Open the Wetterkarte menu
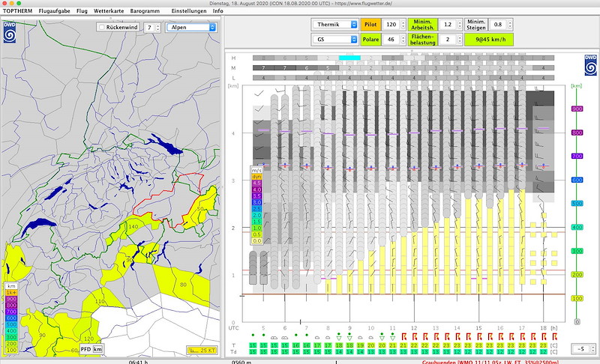The height and width of the screenshot is (364, 600). click(x=109, y=11)
